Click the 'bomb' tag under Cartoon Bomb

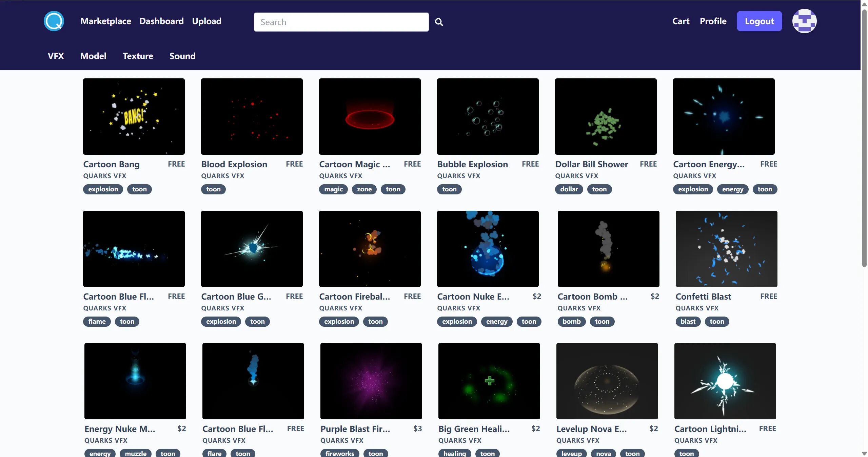571,322
